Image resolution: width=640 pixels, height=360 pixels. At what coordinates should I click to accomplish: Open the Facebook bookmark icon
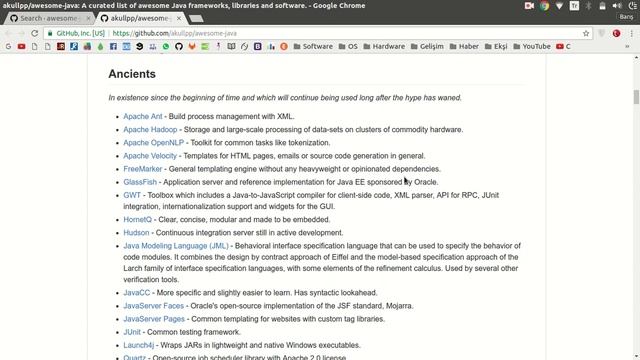point(113,47)
